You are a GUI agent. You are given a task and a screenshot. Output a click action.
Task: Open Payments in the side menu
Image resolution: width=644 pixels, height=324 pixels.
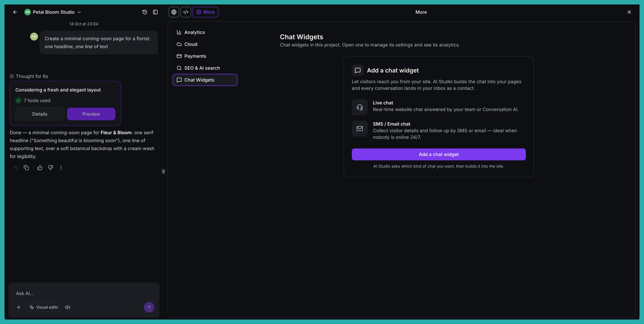click(205, 56)
